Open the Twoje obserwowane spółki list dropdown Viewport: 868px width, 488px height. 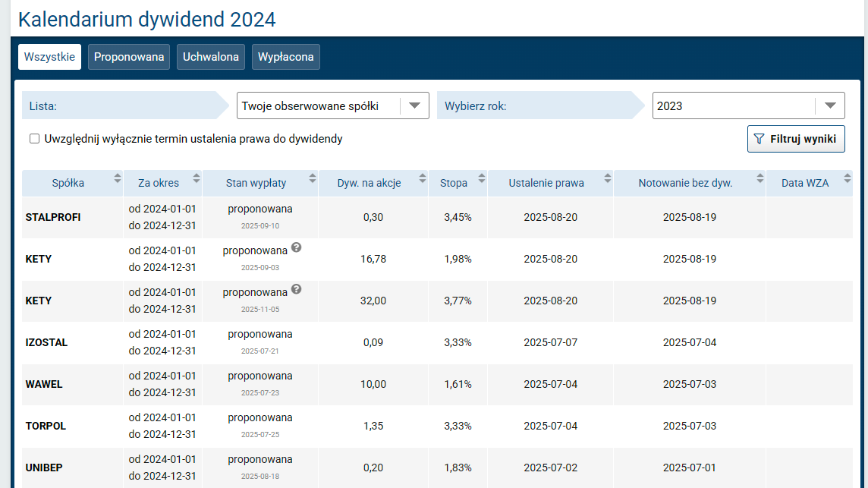click(x=332, y=105)
